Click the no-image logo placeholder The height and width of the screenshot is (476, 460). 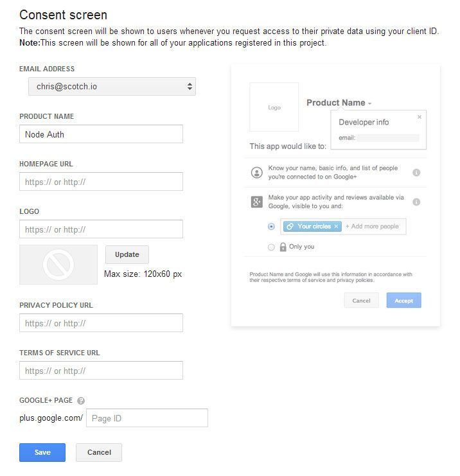(58, 264)
